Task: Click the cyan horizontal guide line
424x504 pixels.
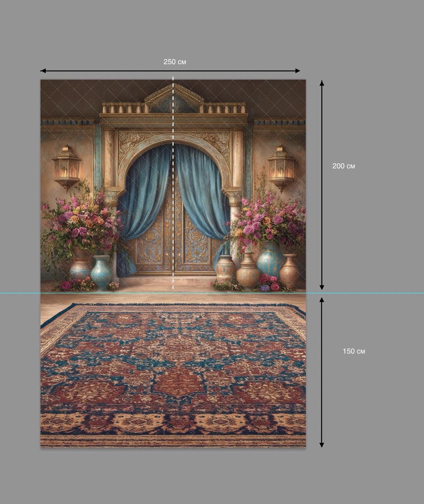Action: 212,293
